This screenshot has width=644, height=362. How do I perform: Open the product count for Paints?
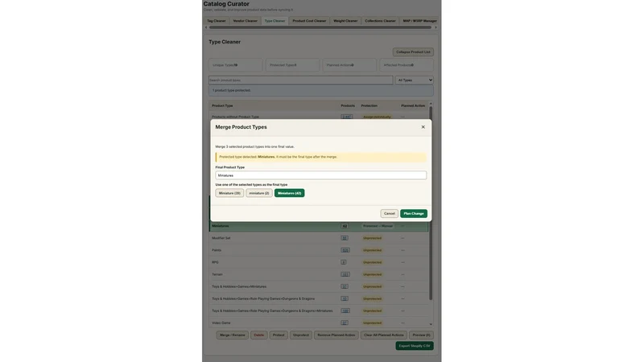click(345, 250)
